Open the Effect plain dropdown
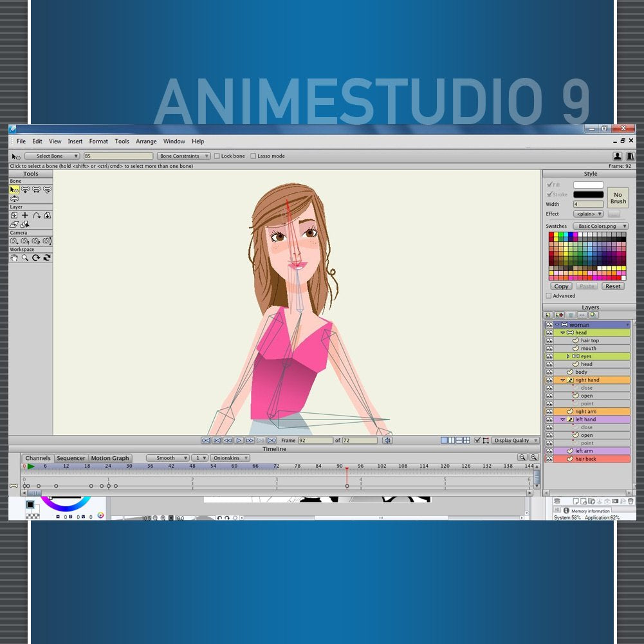The width and height of the screenshot is (644, 644). [589, 214]
